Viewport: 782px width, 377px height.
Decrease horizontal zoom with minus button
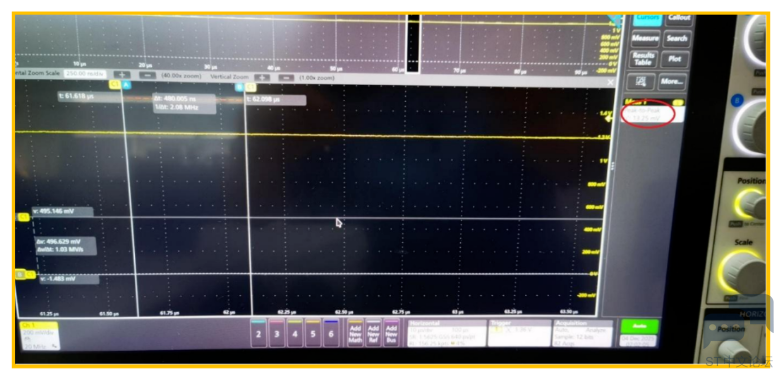[148, 75]
